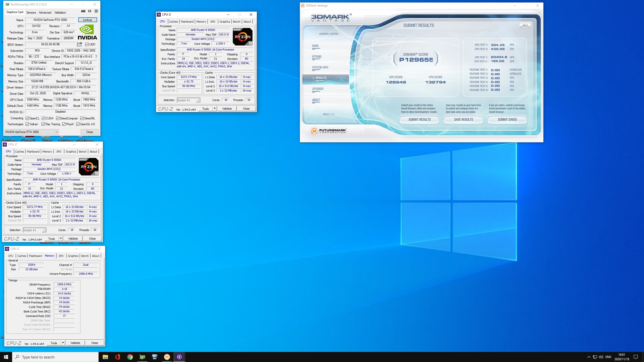Click the Bus Interface question mark icon
This screenshot has height=362, width=644.
96,57
